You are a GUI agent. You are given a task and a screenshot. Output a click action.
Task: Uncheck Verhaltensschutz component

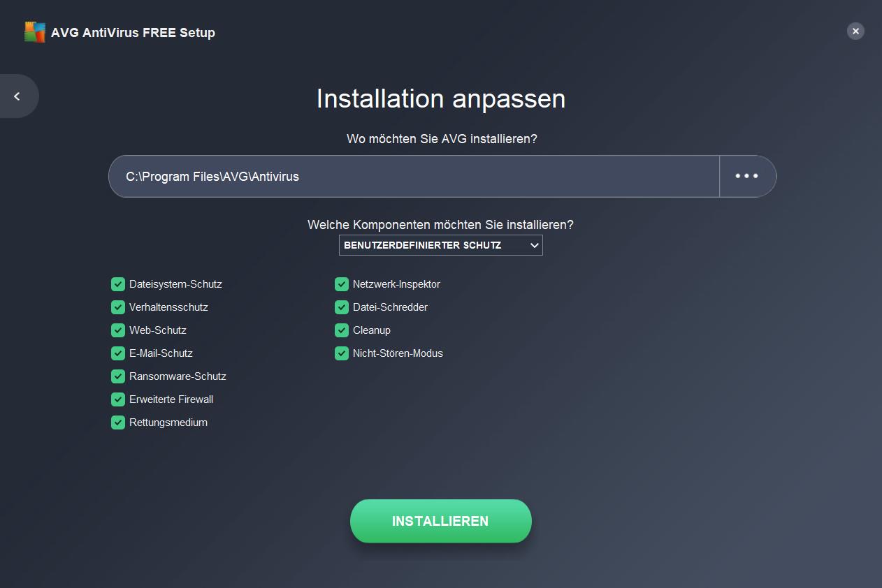click(x=117, y=307)
